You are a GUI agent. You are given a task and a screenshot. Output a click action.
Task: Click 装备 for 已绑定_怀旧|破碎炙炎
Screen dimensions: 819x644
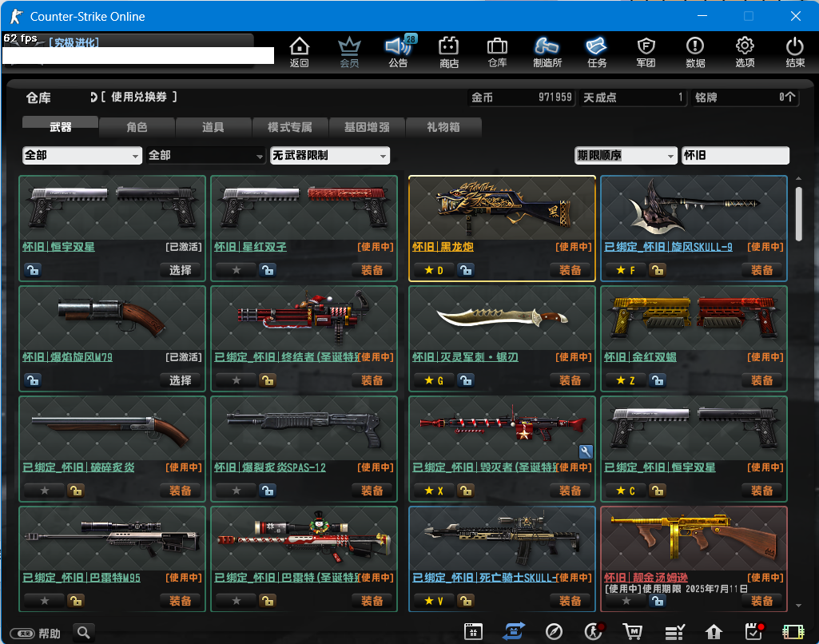181,491
